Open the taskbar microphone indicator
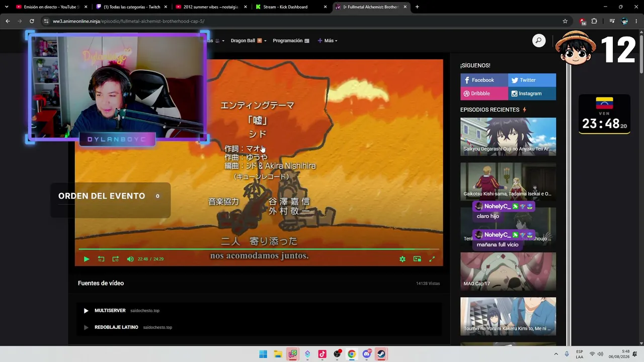This screenshot has width=644, height=362. pyautogui.click(x=567, y=354)
